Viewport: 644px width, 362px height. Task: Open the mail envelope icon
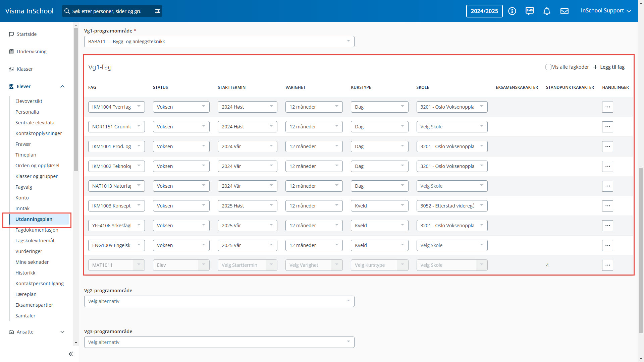(x=565, y=11)
